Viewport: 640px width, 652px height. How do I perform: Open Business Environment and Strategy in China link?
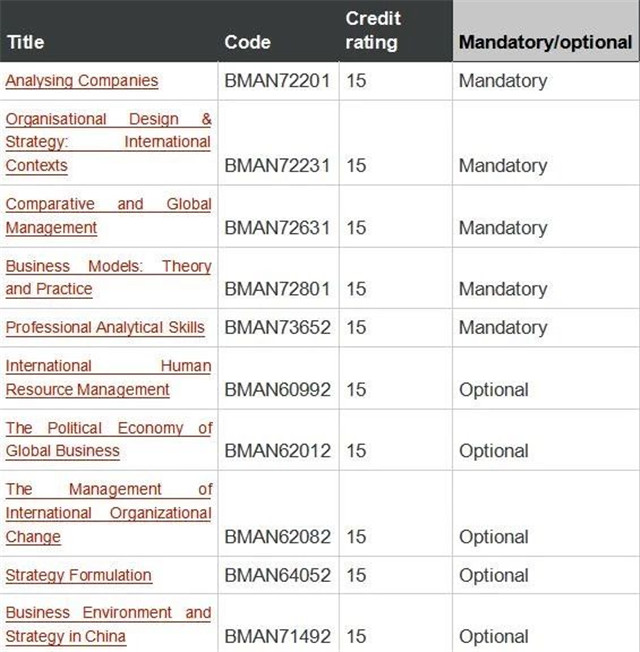click(108, 624)
